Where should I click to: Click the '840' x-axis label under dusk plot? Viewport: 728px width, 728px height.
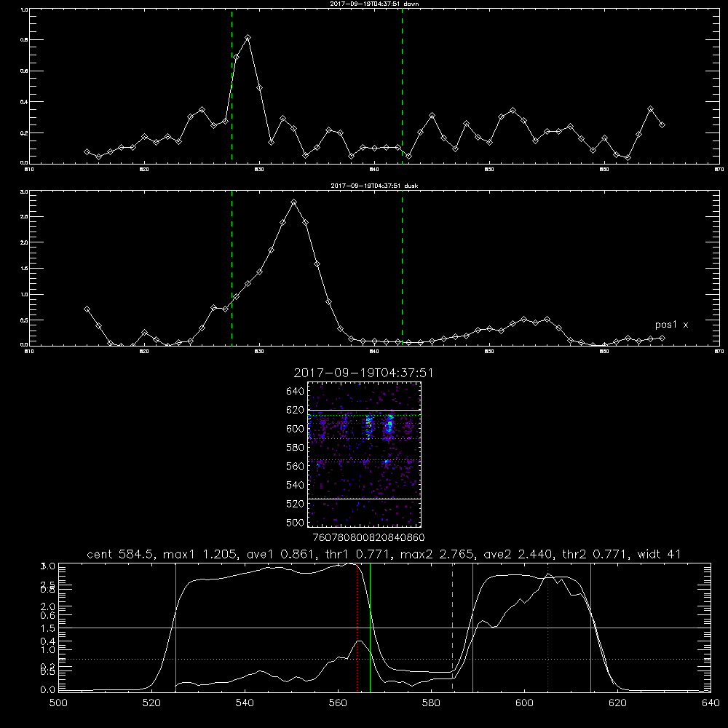[374, 352]
